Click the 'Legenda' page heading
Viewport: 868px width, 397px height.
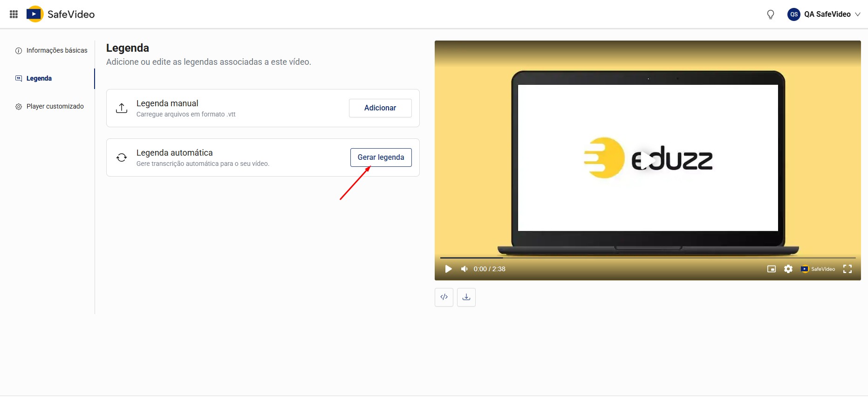128,48
